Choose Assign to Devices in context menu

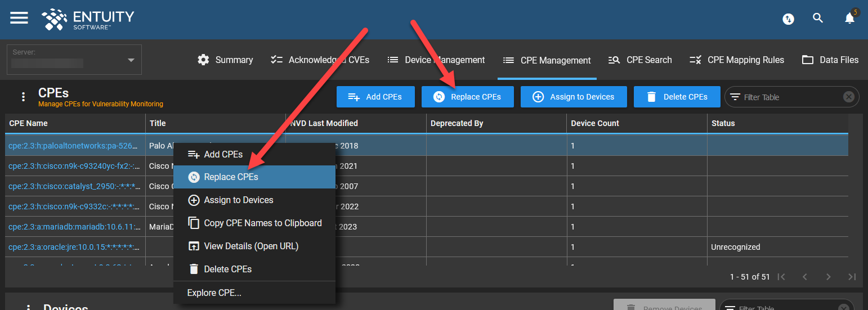[254, 200]
